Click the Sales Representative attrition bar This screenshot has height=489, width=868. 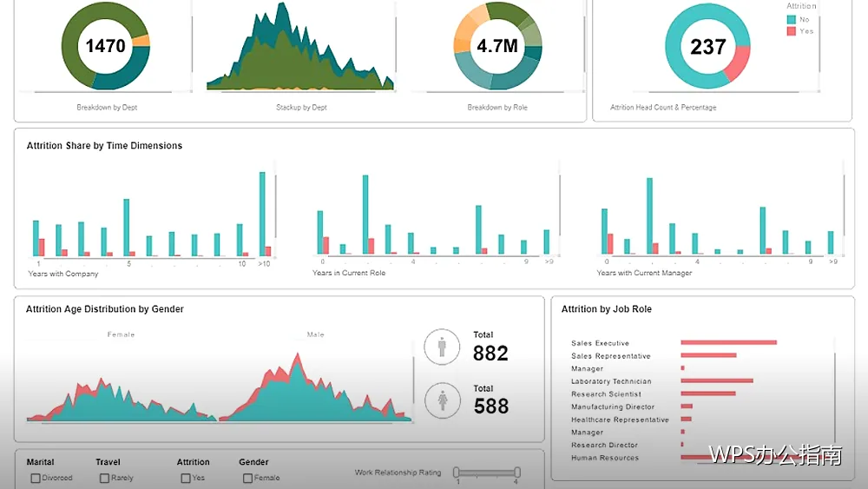[708, 355]
